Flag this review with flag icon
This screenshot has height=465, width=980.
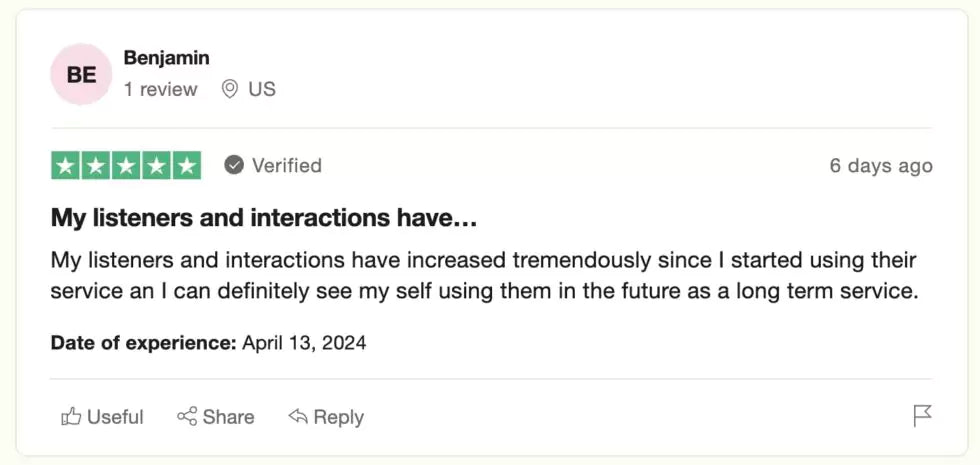pos(922,416)
